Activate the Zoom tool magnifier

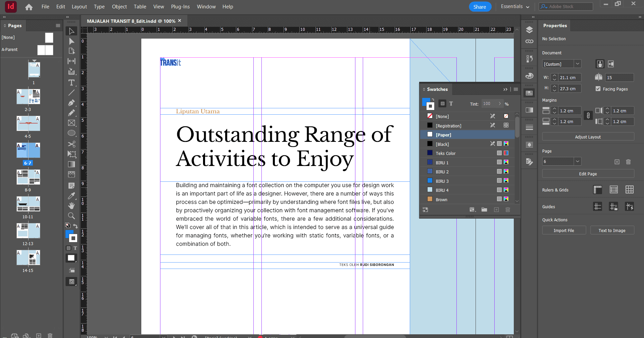click(x=71, y=216)
